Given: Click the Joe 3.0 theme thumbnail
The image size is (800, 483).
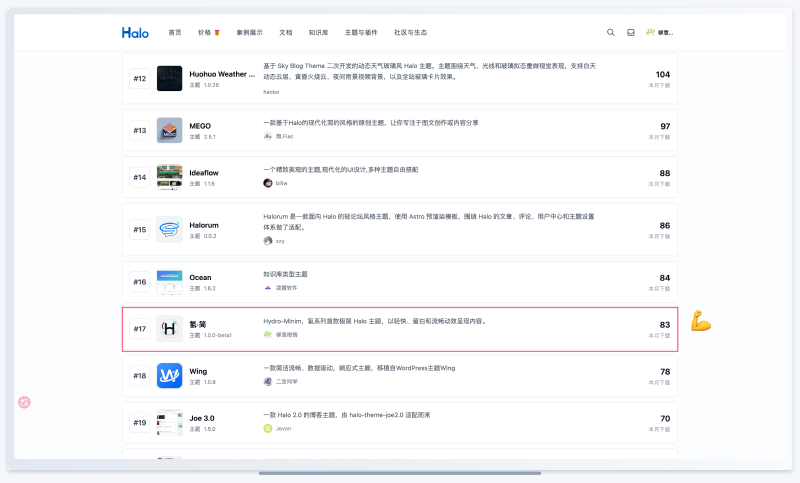Looking at the screenshot, I should click(169, 422).
